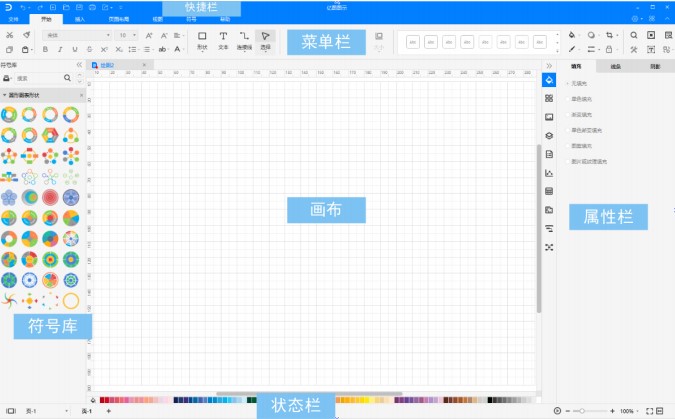Copy selection using copy icon
The height and width of the screenshot is (419, 675).
tap(9, 50)
